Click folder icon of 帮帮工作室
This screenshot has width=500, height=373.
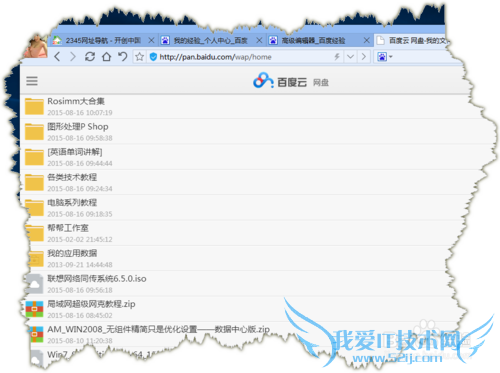click(34, 233)
